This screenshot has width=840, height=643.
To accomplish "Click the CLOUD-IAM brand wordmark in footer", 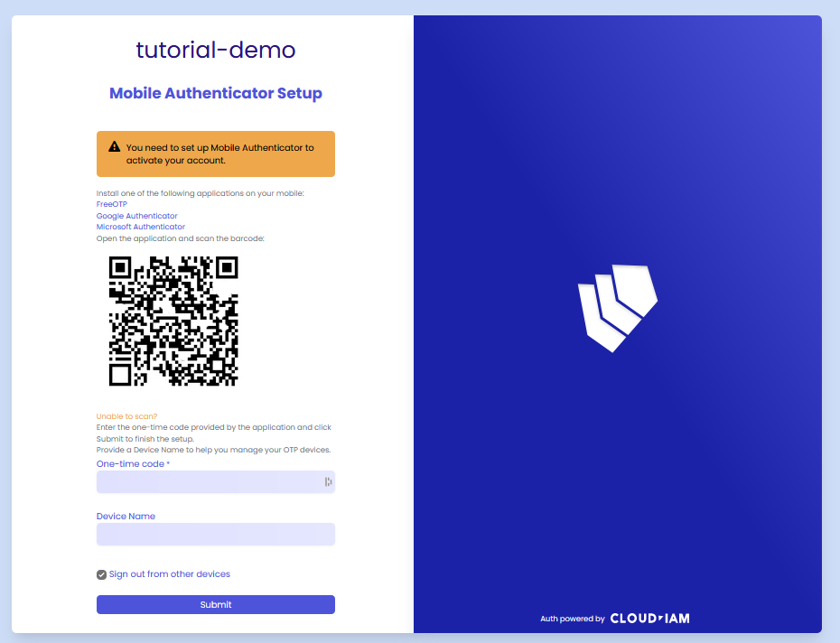I will point(649,619).
